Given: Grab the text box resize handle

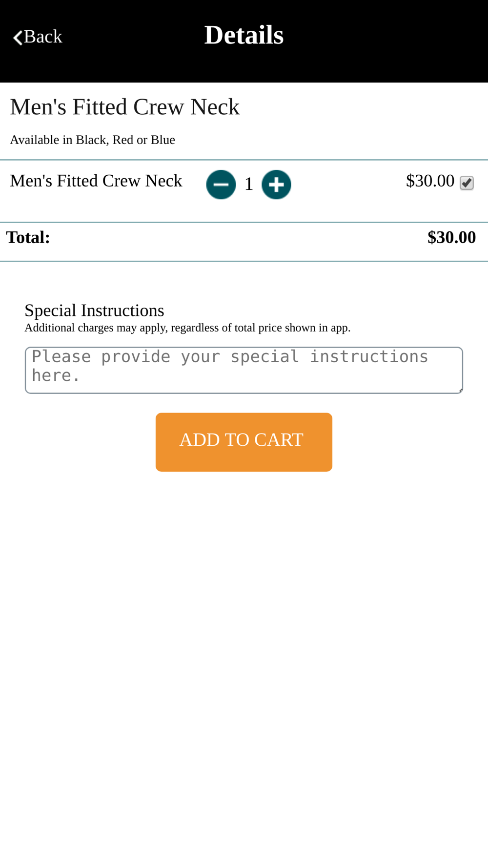Looking at the screenshot, I should pyautogui.click(x=460, y=391).
